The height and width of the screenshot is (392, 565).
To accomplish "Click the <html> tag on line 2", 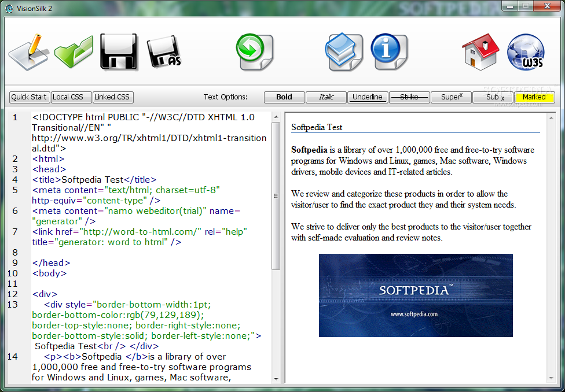I will click(48, 159).
